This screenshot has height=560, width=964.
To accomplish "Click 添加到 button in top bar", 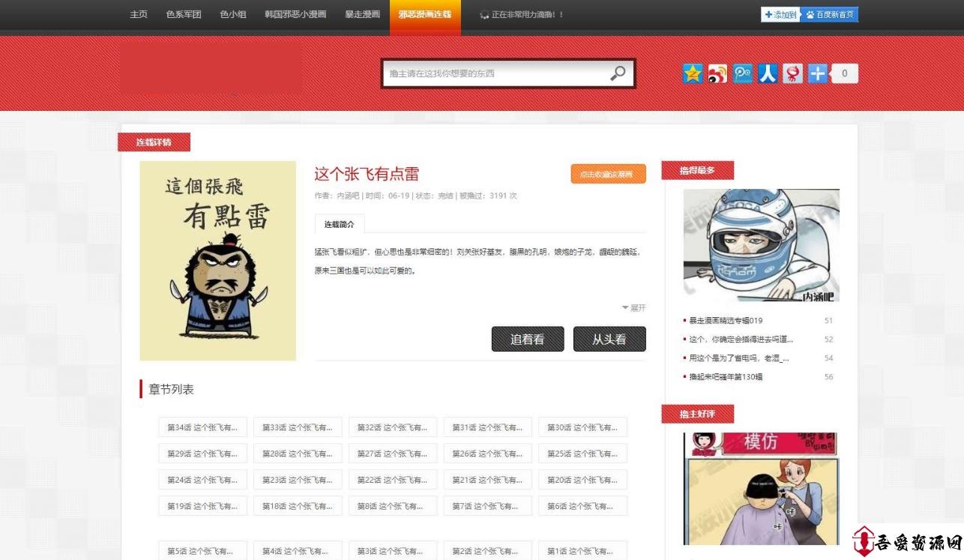I will [x=780, y=14].
